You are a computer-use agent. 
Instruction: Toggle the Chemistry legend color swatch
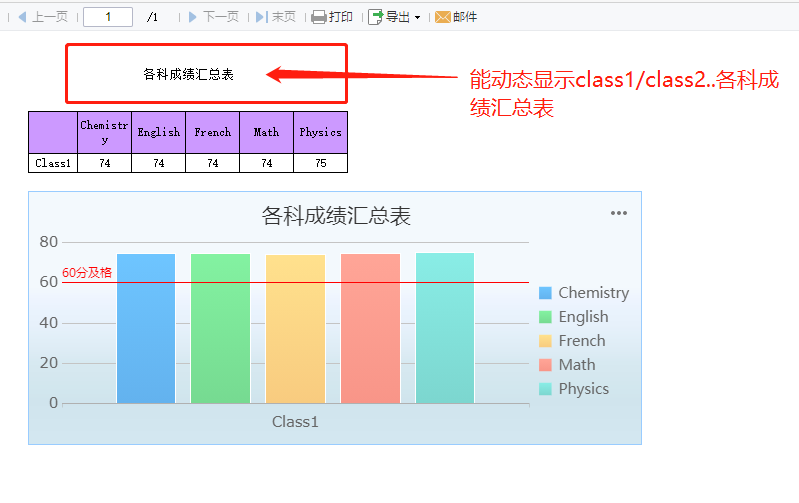pyautogui.click(x=545, y=293)
